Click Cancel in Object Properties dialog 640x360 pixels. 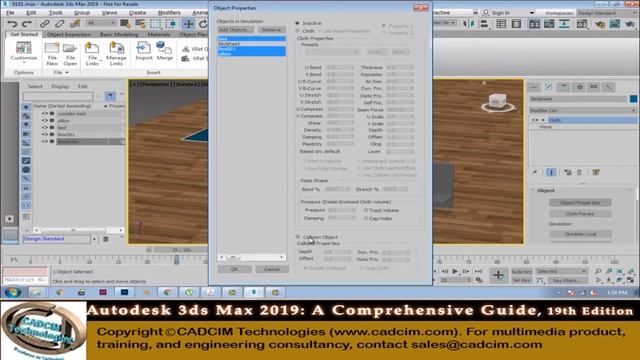tap(272, 269)
